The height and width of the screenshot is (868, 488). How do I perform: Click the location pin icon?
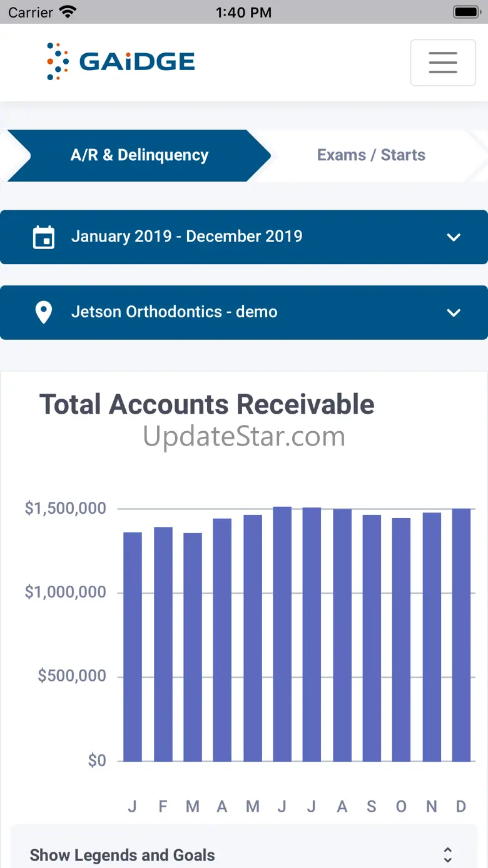[43, 312]
